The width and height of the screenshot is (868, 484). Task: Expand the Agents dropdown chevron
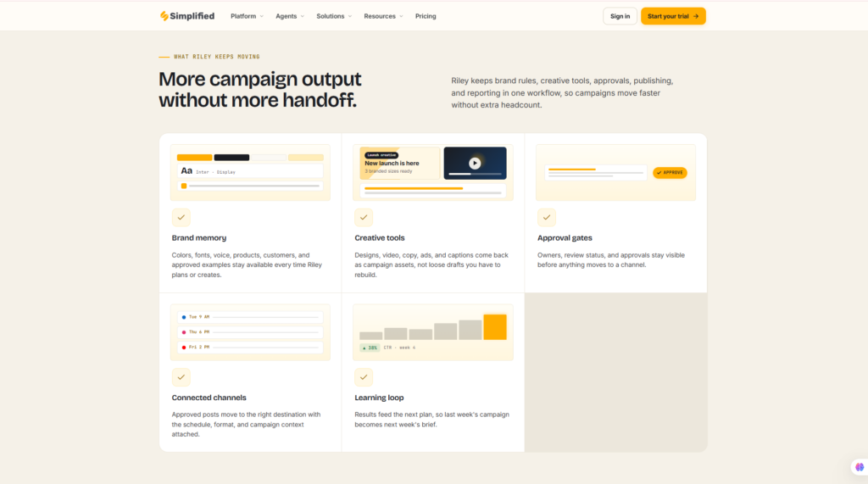click(x=303, y=17)
